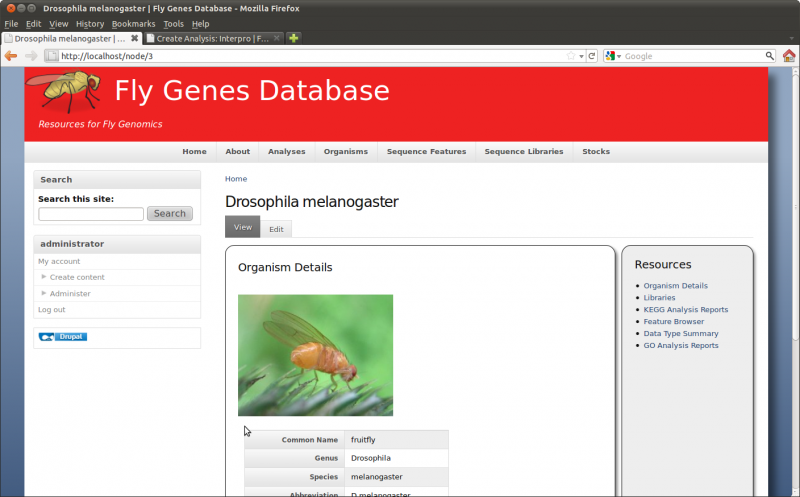Open KEGG Analysis Reports resource link
Screen dimensions: 800x497
tap(686, 310)
